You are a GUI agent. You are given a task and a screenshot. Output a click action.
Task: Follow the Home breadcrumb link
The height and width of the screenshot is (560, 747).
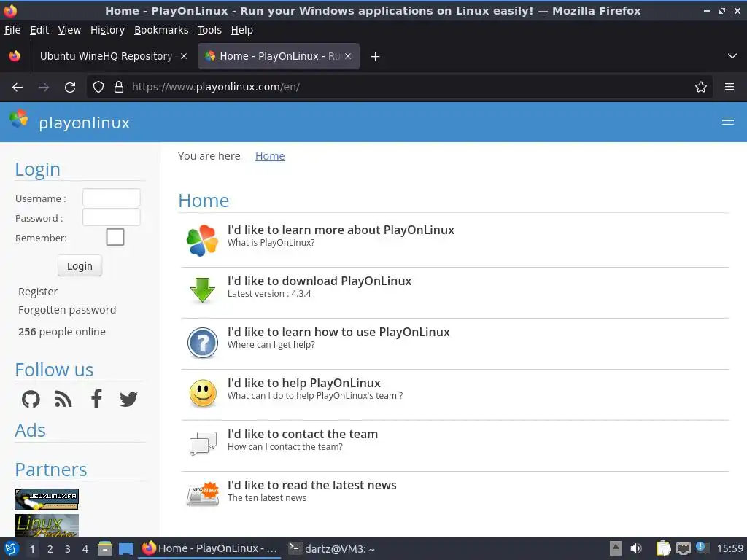[270, 156]
